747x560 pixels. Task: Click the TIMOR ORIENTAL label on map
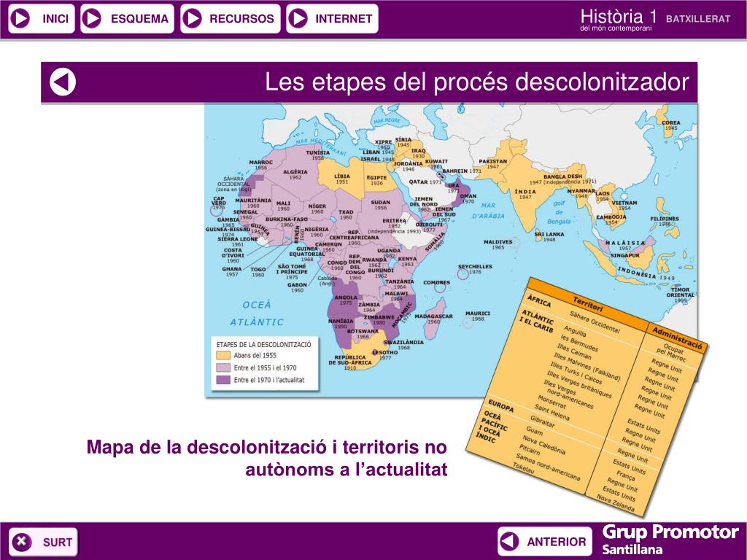(681, 295)
